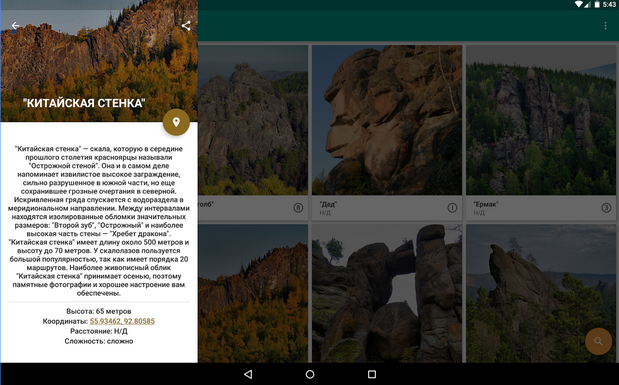Tap the recent apps square button

pos(371,374)
